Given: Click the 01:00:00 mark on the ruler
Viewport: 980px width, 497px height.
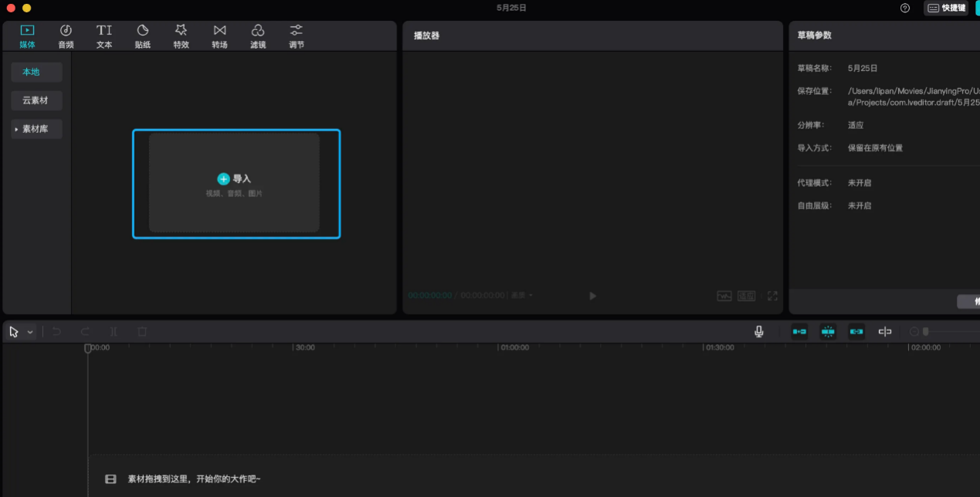Looking at the screenshot, I should 514,348.
